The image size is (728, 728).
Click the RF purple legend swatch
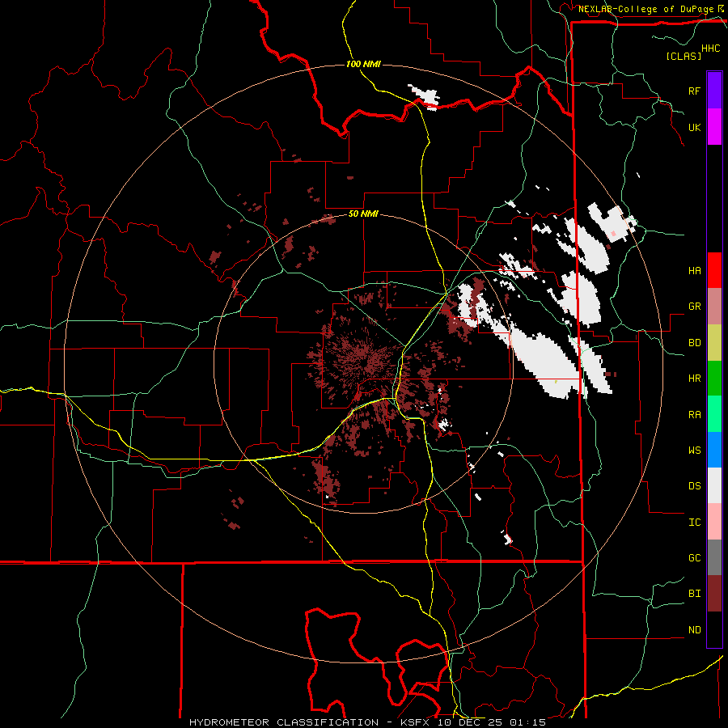pyautogui.click(x=714, y=91)
